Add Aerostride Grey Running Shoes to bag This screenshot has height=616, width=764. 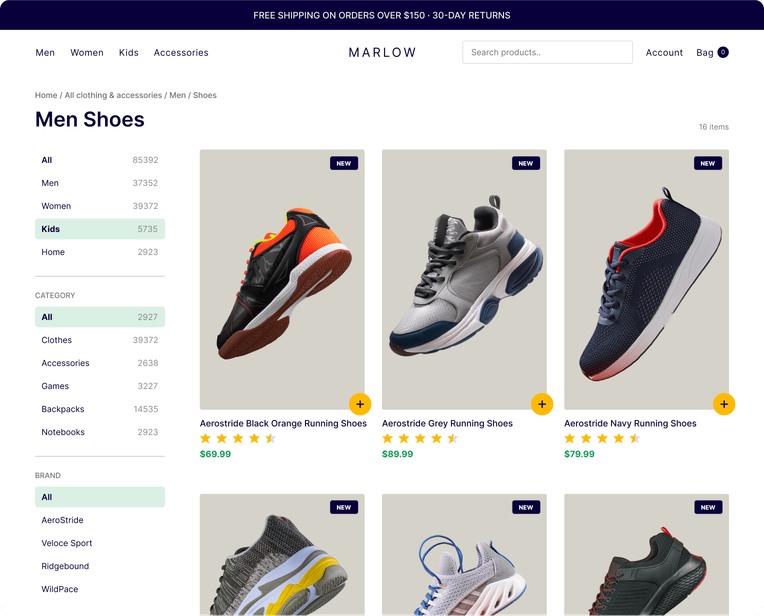[542, 404]
